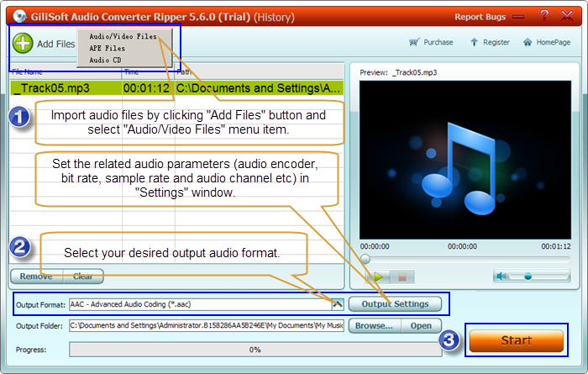Screen dimensions: 588x374
Task: Select Audio/Video Files menu item
Action: 123,37
